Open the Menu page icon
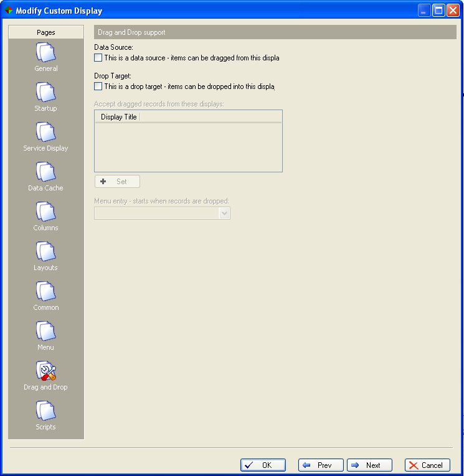 46,332
